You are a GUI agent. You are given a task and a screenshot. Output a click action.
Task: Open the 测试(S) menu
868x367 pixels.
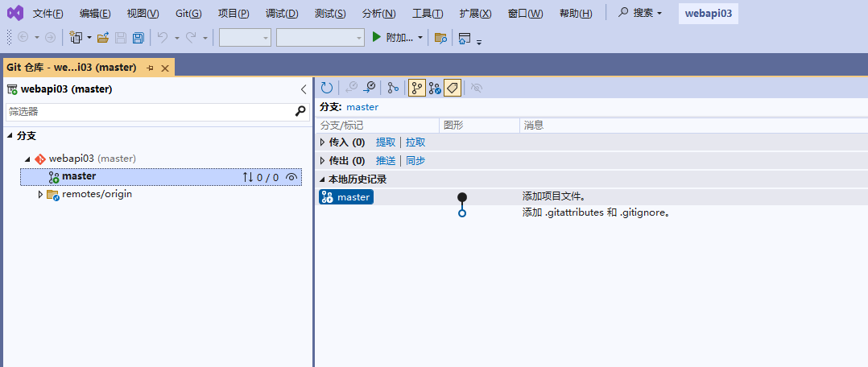[x=330, y=14]
